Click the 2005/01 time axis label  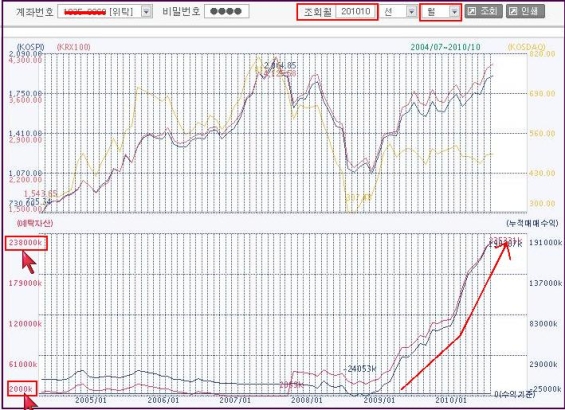point(91,400)
